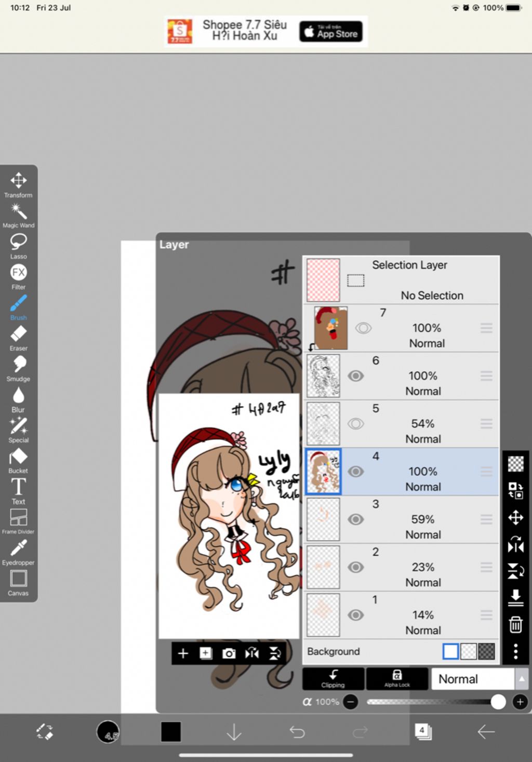Select layer 4 thumbnail

pos(323,472)
